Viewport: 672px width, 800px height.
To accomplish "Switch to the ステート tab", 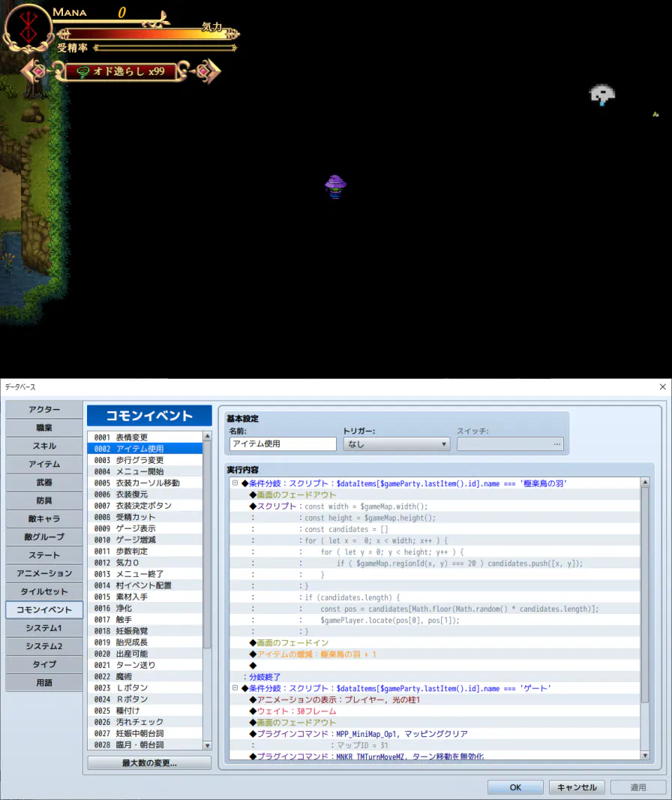I will [44, 555].
